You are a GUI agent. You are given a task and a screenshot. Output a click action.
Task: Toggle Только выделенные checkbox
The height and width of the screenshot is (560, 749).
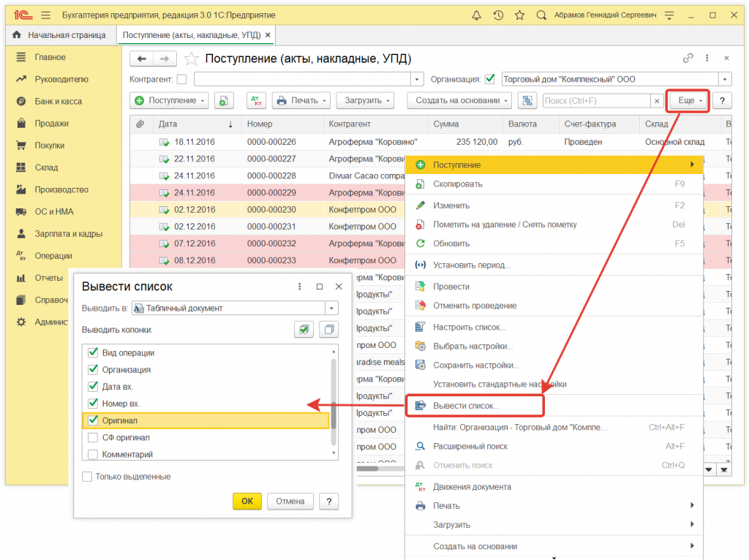pos(88,477)
